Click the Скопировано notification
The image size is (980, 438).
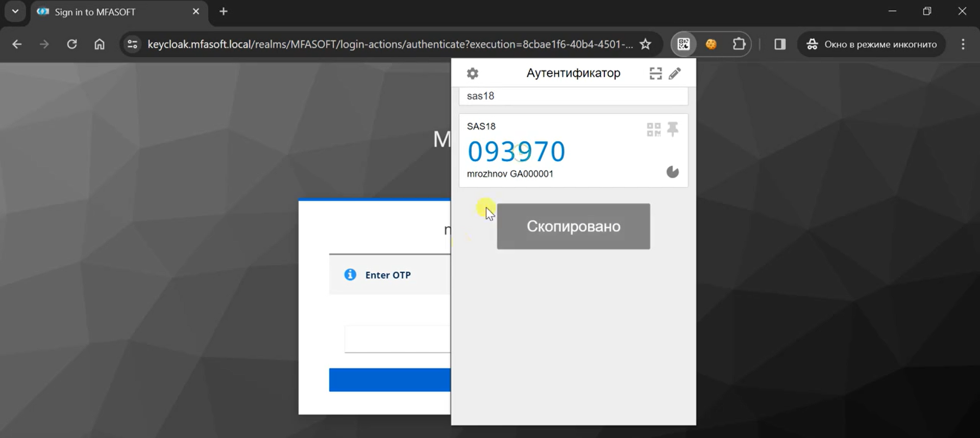[573, 226]
